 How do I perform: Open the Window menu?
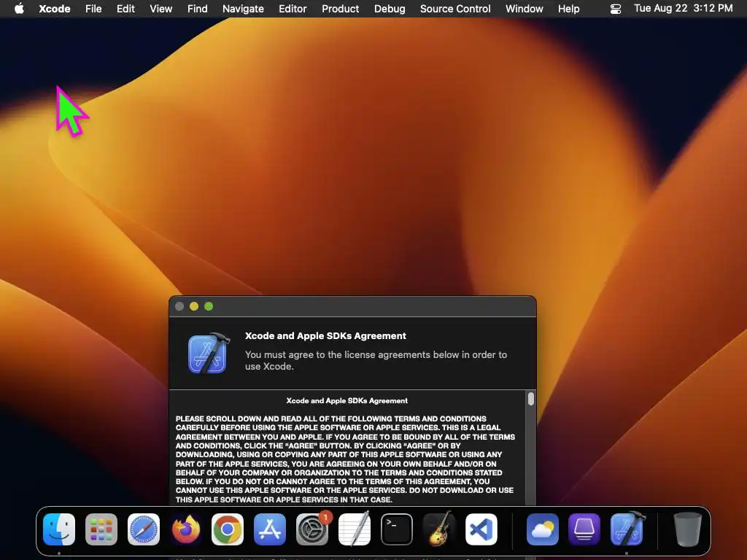[x=524, y=9]
